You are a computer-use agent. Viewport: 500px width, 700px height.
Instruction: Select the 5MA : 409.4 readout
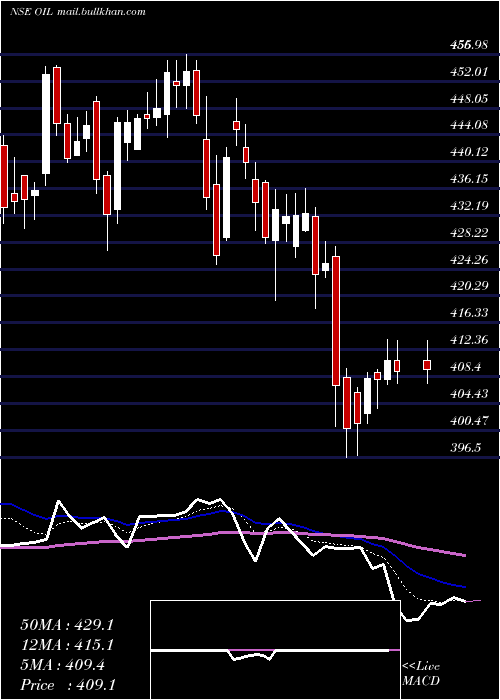click(62, 665)
